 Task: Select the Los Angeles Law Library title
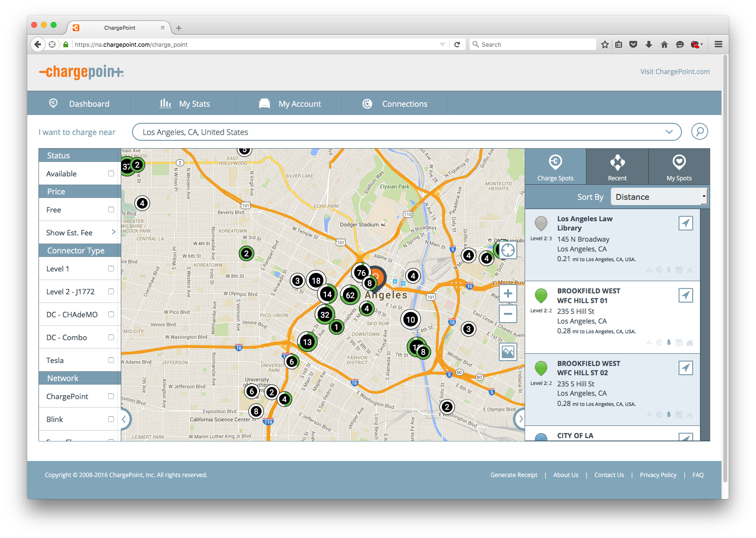point(585,223)
